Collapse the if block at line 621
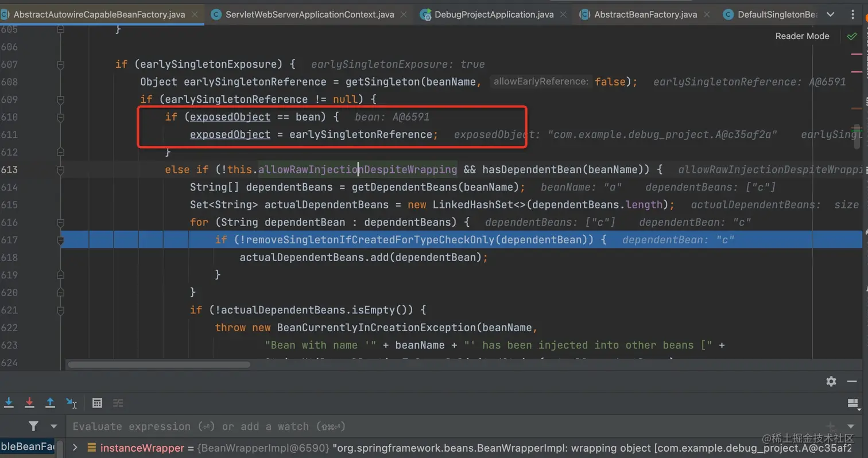Viewport: 868px width, 458px height. click(60, 310)
